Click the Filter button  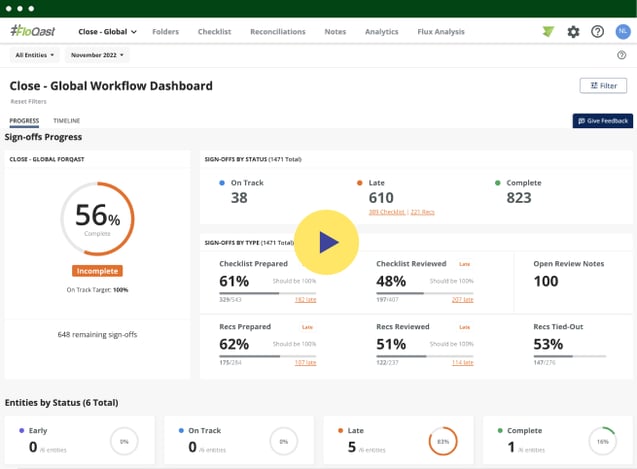[603, 86]
